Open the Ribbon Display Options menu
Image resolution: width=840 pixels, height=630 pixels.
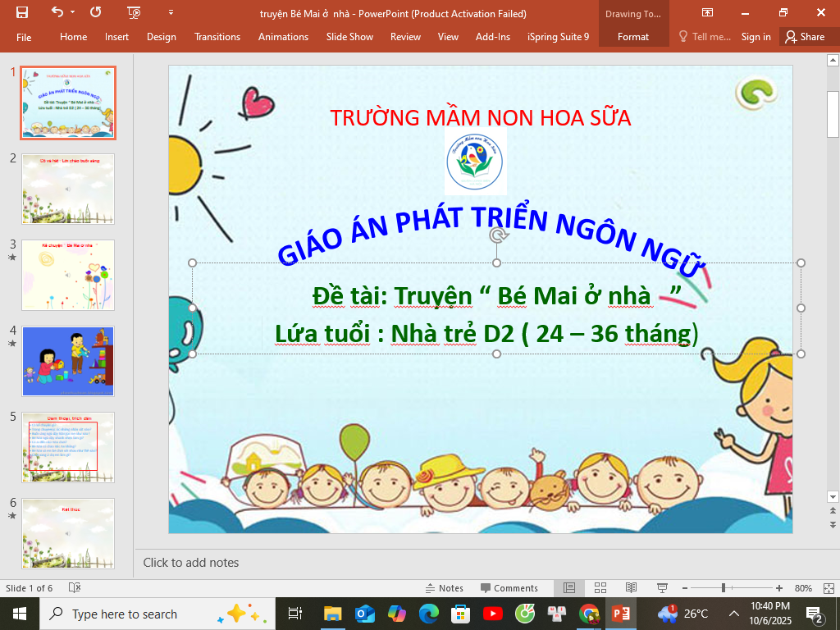coord(707,13)
